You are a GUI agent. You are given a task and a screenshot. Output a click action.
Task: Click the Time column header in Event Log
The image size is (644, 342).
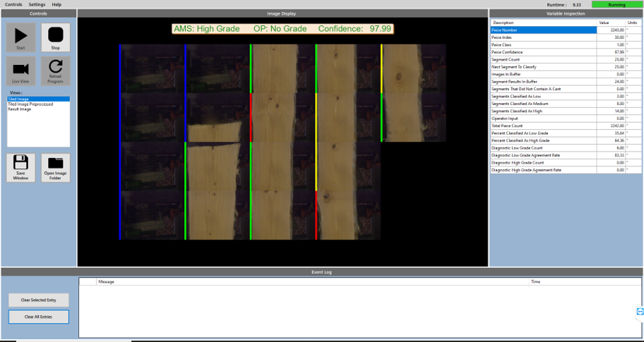click(585, 282)
